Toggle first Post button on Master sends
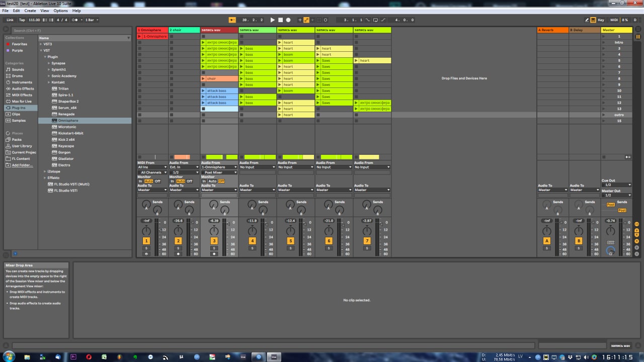 [610, 205]
